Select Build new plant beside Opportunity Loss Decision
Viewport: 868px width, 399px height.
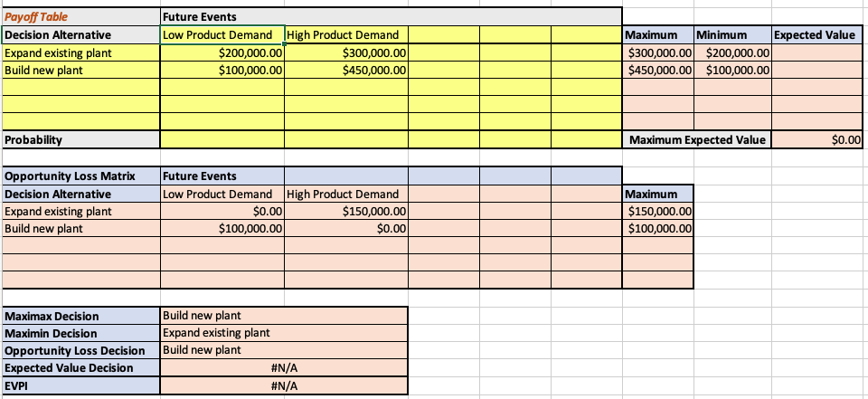[284, 350]
